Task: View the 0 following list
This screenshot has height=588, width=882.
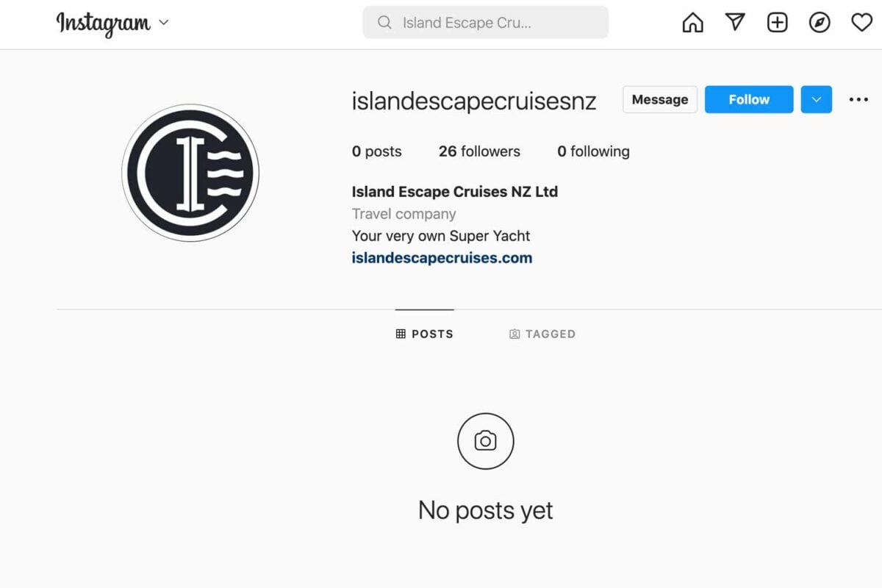Action: (x=593, y=151)
